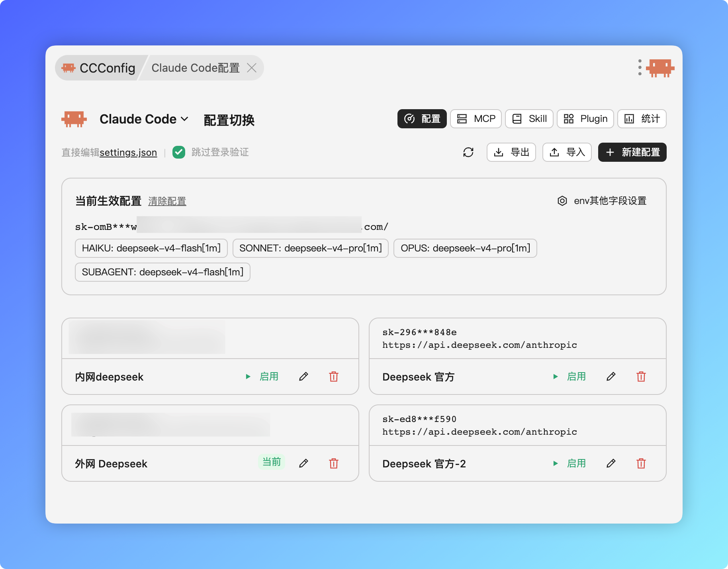Viewport: 728px width, 569px height.
Task: Close the Claude Code配置 tab
Action: coord(252,68)
